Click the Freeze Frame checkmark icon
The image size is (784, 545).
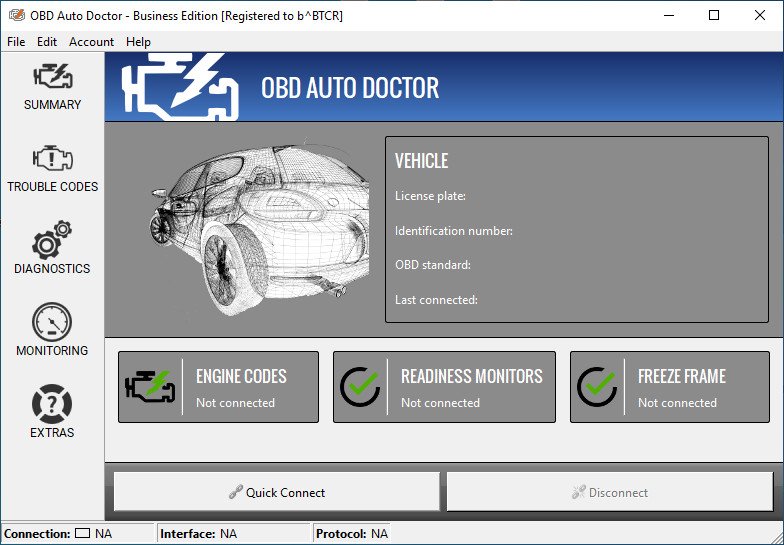click(597, 386)
